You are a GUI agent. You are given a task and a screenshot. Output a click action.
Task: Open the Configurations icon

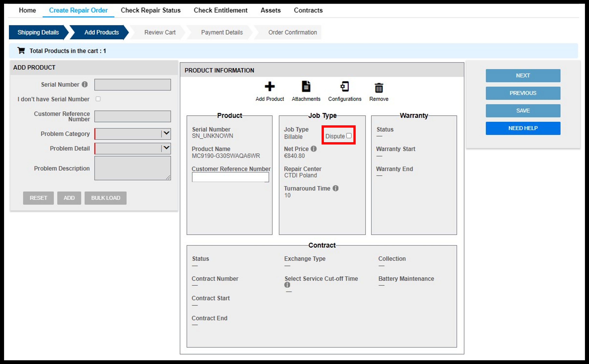[x=344, y=87]
